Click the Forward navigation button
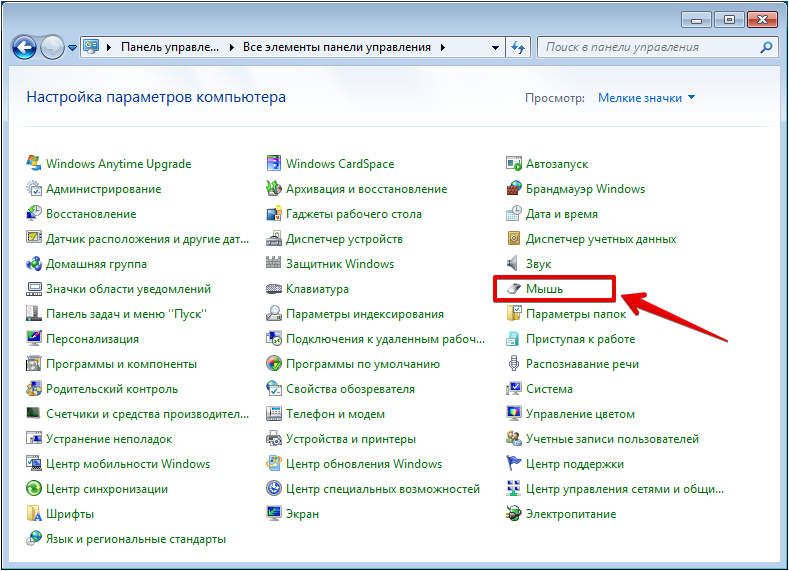The image size is (789, 571). coord(52,48)
